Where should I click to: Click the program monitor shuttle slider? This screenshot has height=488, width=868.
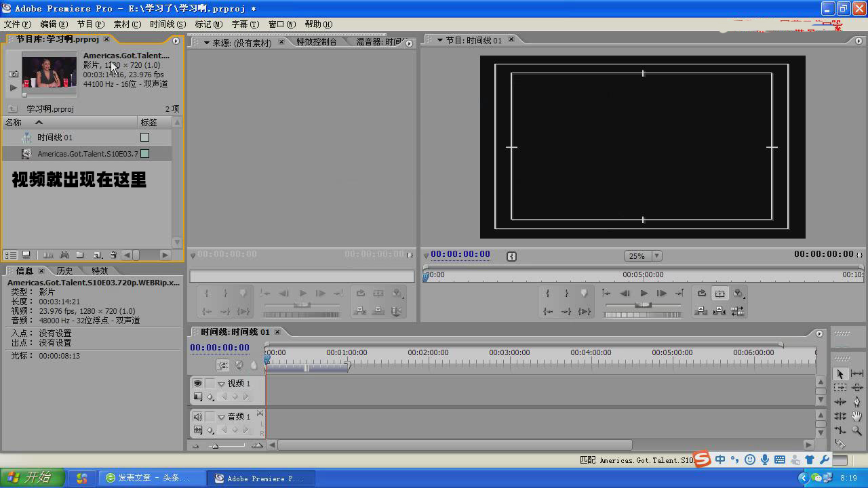(643, 305)
